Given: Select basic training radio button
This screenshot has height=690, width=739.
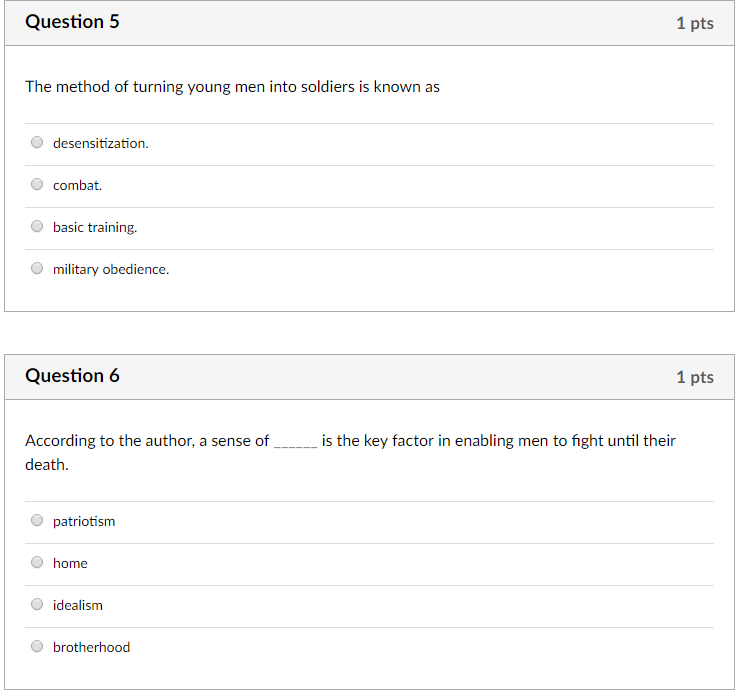Looking at the screenshot, I should 37,226.
